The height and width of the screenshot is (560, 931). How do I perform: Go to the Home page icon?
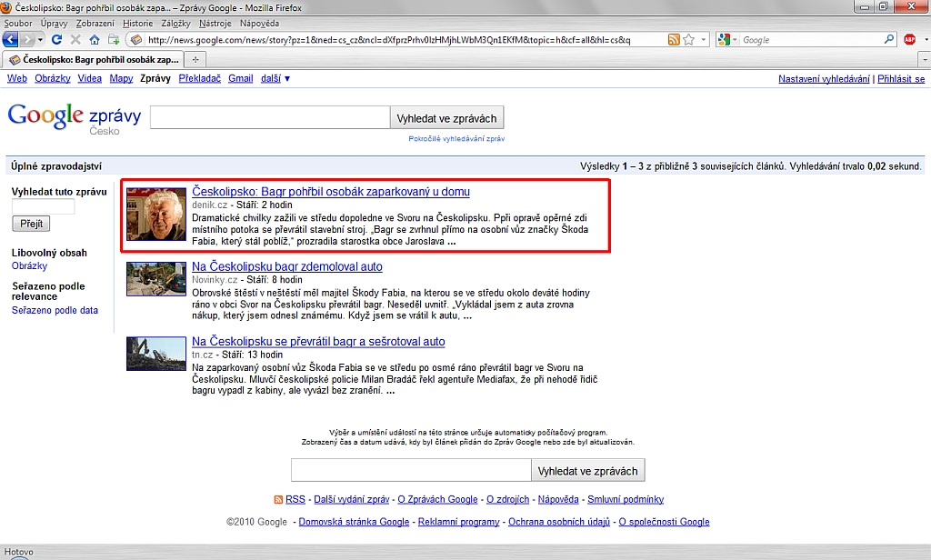pyautogui.click(x=94, y=40)
